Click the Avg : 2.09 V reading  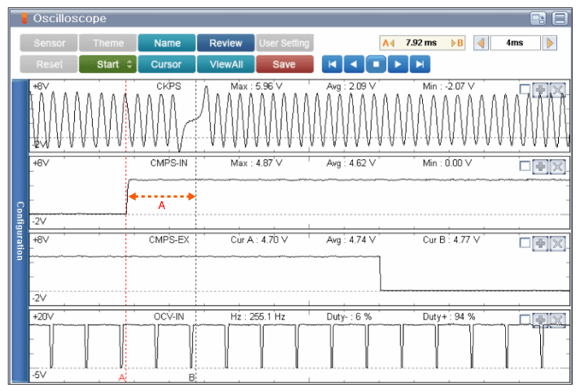tap(351, 86)
